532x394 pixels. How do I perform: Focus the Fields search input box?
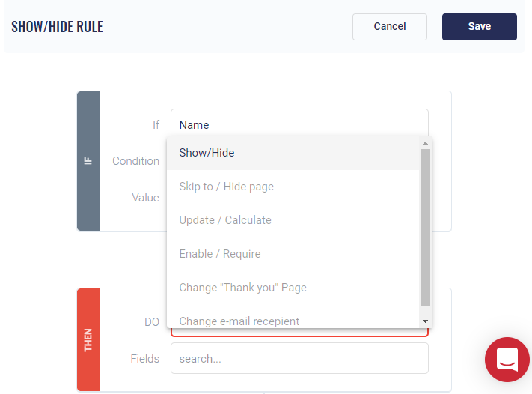pyautogui.click(x=299, y=358)
